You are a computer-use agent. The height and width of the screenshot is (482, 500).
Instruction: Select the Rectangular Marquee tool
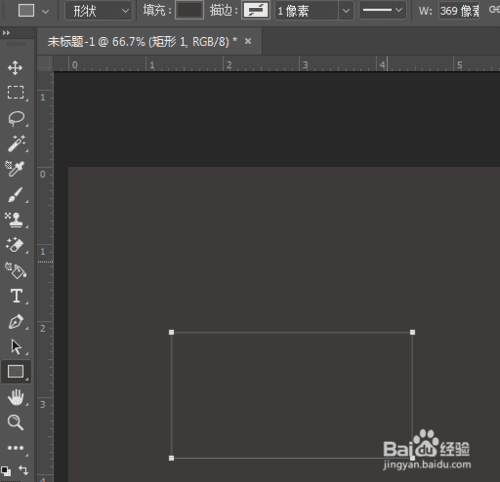16,93
